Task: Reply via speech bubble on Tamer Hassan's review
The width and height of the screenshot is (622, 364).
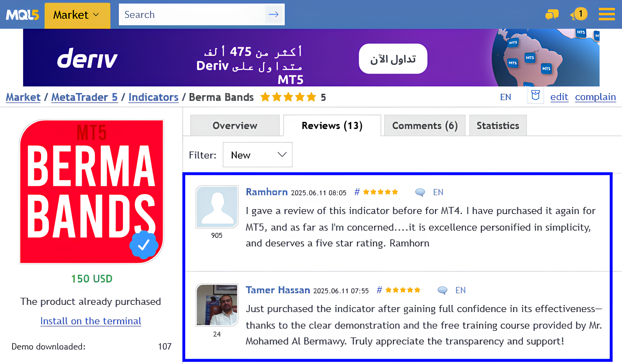Action: point(442,290)
